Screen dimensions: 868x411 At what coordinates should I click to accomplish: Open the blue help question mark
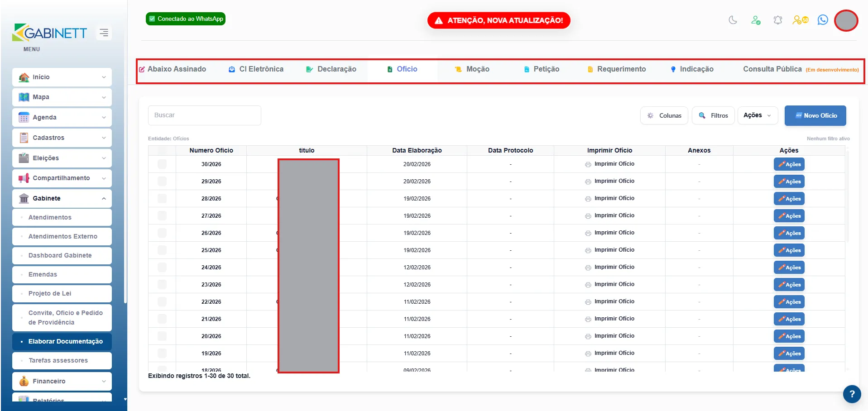pos(852,394)
